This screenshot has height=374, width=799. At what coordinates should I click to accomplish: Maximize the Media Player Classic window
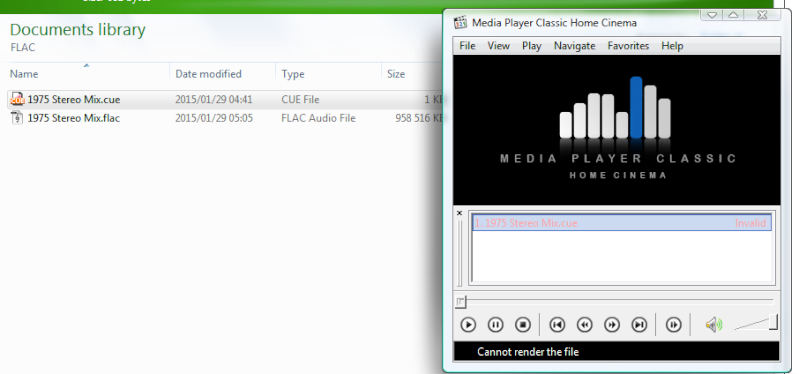click(x=733, y=15)
